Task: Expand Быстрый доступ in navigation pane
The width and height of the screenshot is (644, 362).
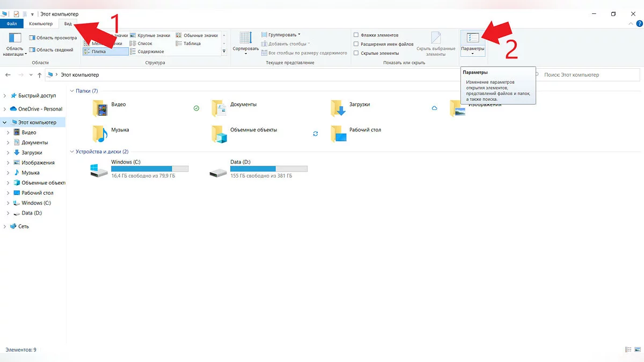Action: [5, 96]
